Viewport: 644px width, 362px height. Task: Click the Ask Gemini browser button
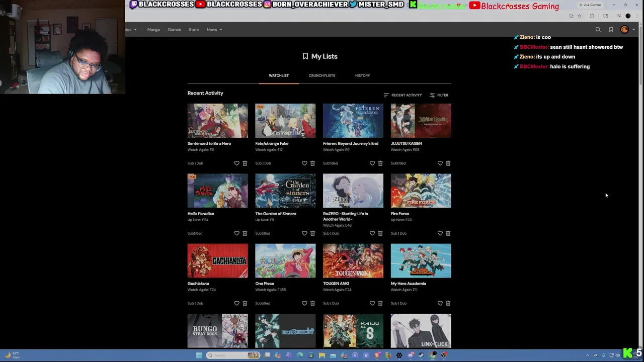click(590, 5)
